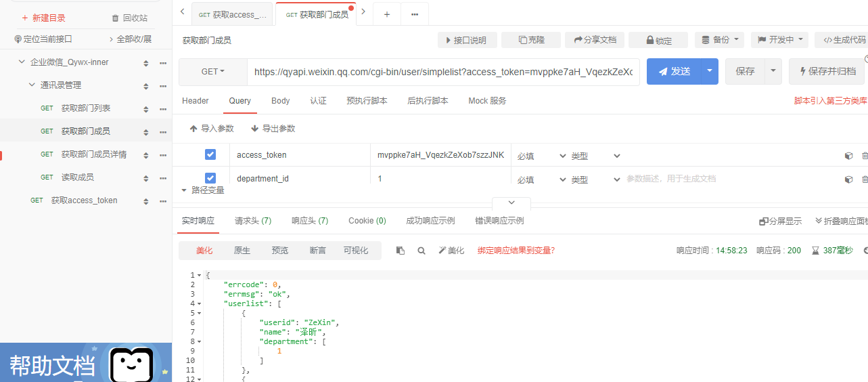Click sort handle for 通讯录管理
Viewport: 868px width, 382px height.
coord(145,86)
